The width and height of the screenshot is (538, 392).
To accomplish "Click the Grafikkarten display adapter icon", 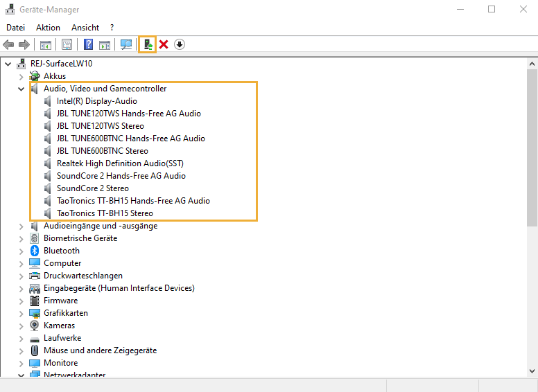I will (x=35, y=313).
